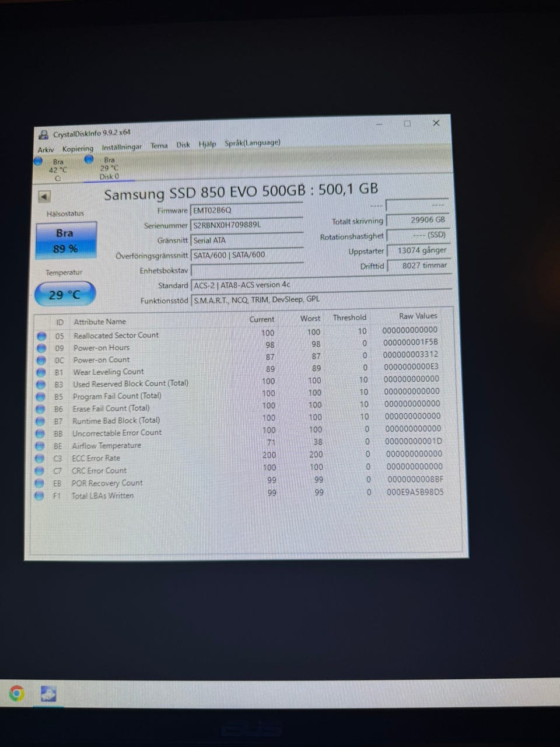Click status icon for CRC Error Count

tap(40, 471)
